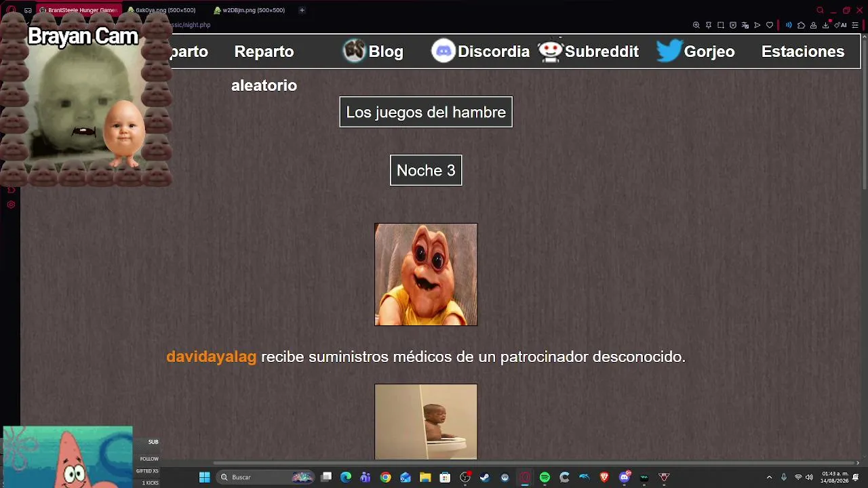868x488 pixels.
Task: Open the extensions puzzle icon
Action: pos(801,25)
